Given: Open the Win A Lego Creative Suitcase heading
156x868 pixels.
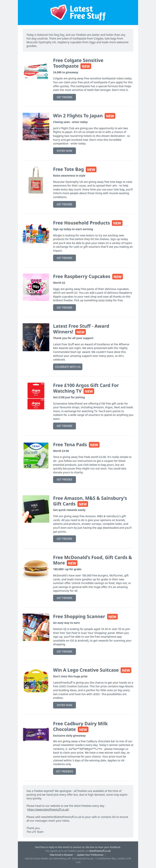Looking at the screenshot, I should [86, 670].
